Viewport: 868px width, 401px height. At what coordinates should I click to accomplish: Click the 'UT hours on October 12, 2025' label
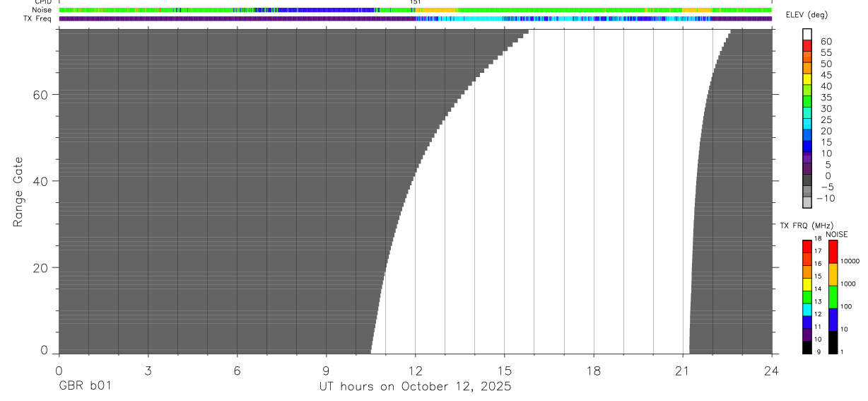[x=414, y=386]
